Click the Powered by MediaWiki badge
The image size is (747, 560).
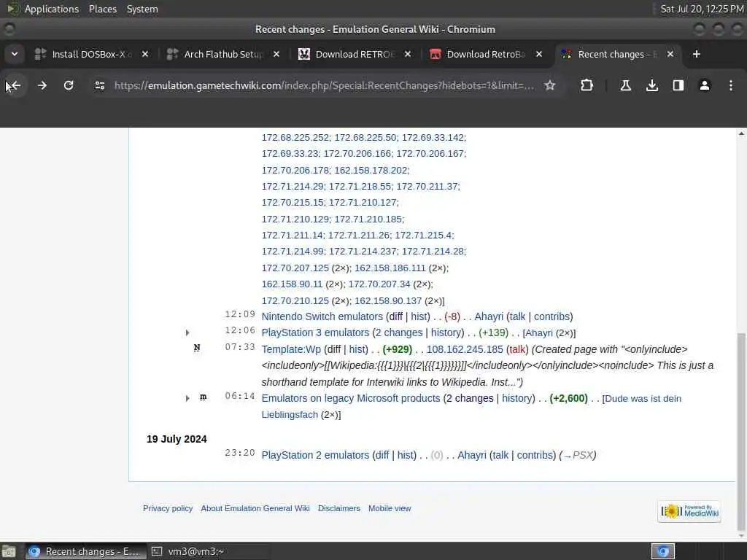tap(689, 511)
